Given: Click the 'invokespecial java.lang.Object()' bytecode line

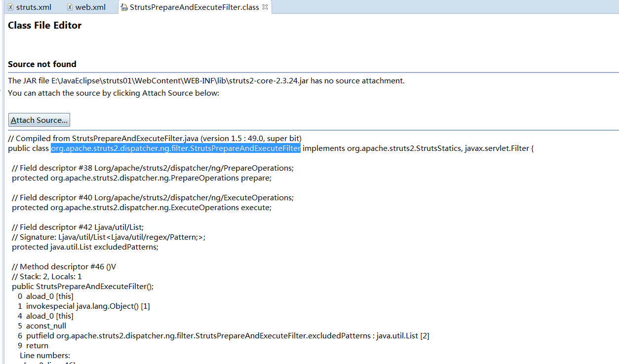Looking at the screenshot, I should (x=84, y=306).
